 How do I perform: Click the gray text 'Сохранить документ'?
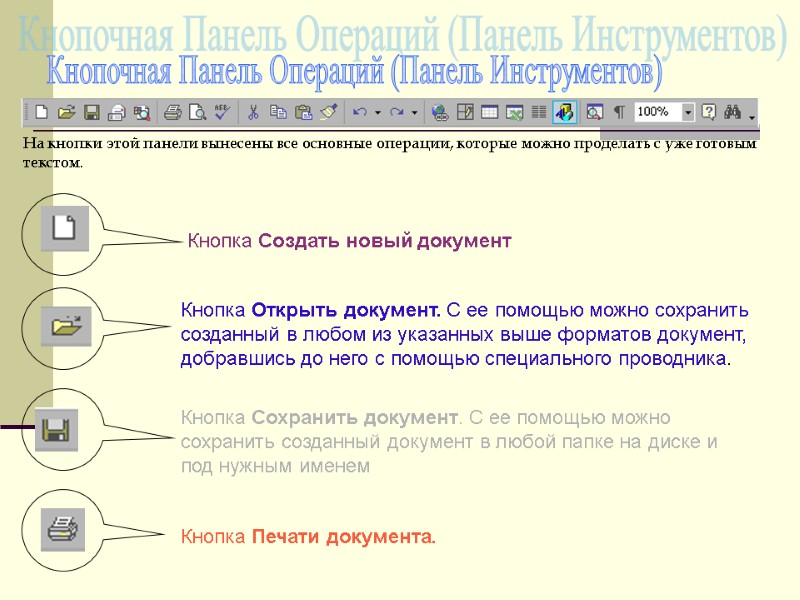click(x=356, y=417)
